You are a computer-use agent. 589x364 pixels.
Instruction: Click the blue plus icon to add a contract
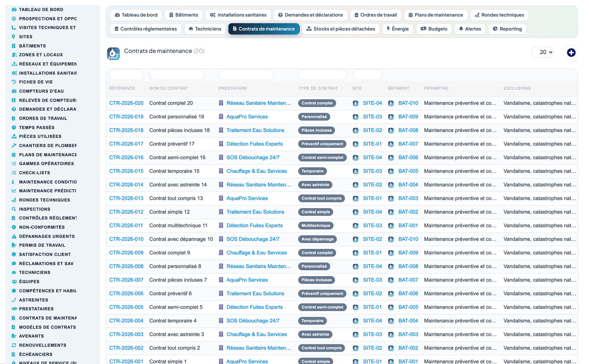click(x=571, y=53)
